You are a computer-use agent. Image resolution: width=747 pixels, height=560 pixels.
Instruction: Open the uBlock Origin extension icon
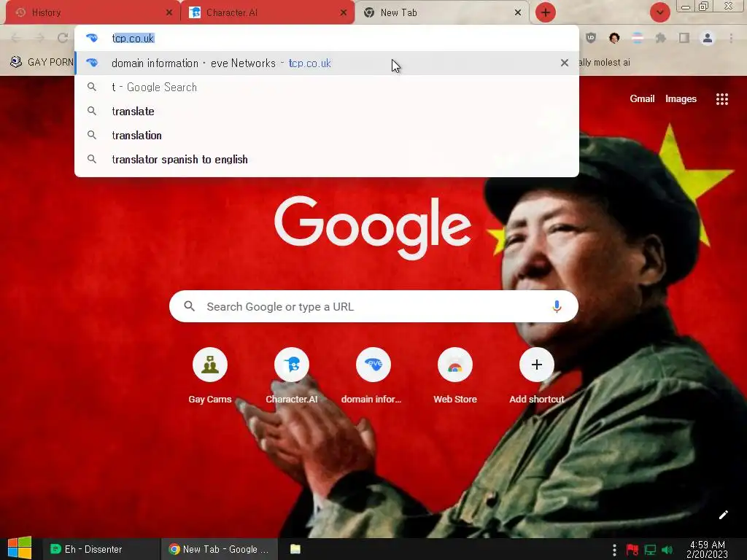591,38
